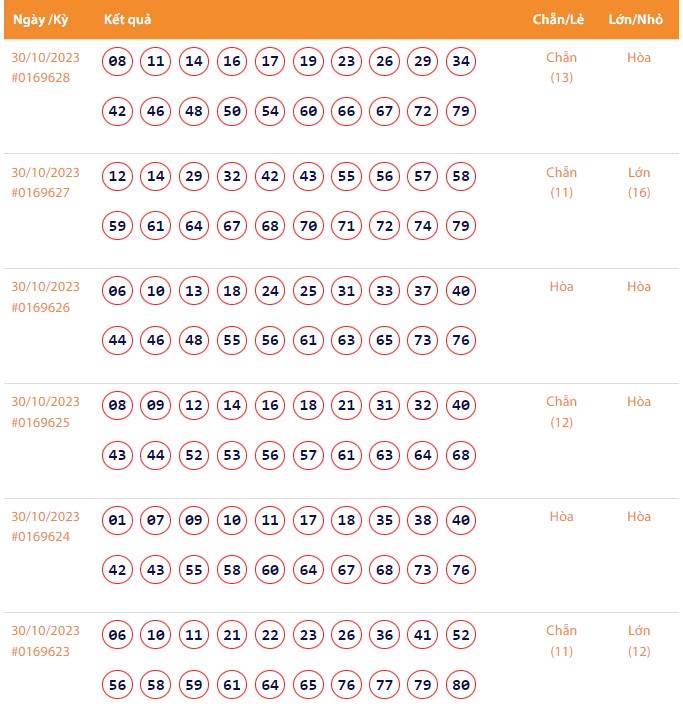Click Lớn (16) result of draw #0169627
The image size is (683, 724).
click(639, 182)
